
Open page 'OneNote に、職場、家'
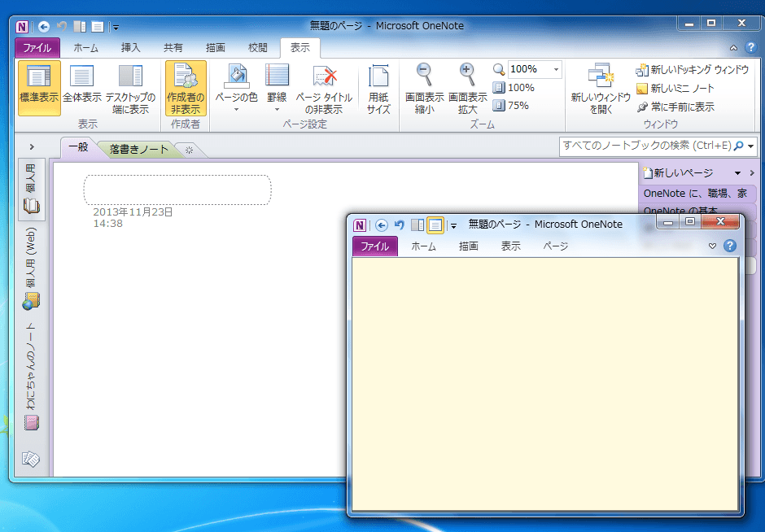(696, 193)
